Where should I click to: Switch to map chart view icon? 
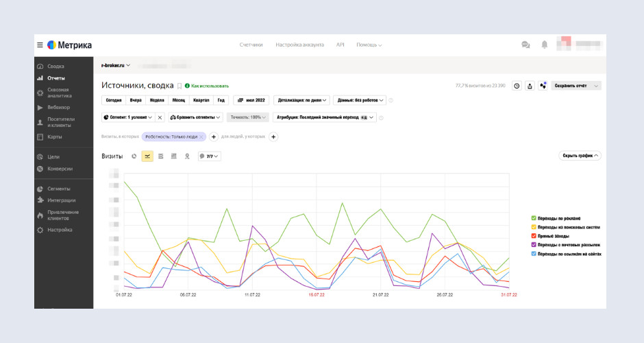coord(187,156)
